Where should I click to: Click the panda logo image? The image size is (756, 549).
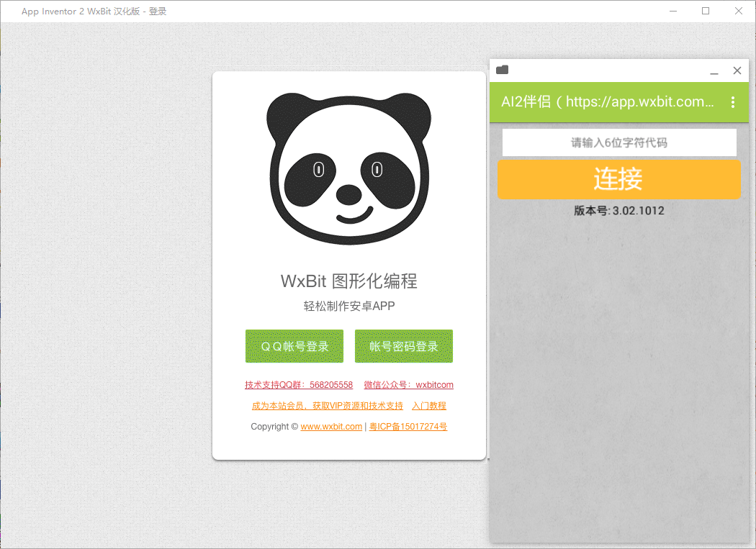pos(349,168)
